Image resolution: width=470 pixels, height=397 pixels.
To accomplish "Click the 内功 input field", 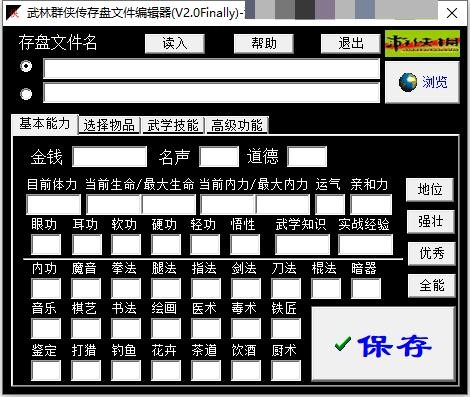I will [46, 289].
